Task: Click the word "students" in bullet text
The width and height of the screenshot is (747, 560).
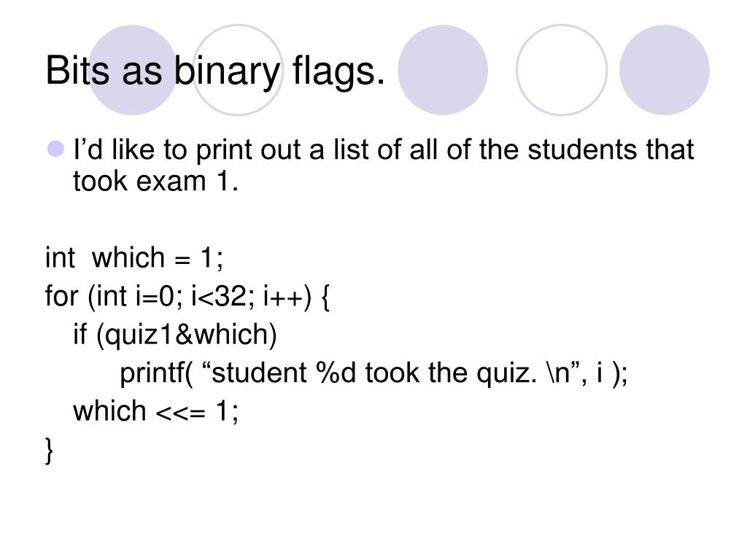Action: click(583, 149)
